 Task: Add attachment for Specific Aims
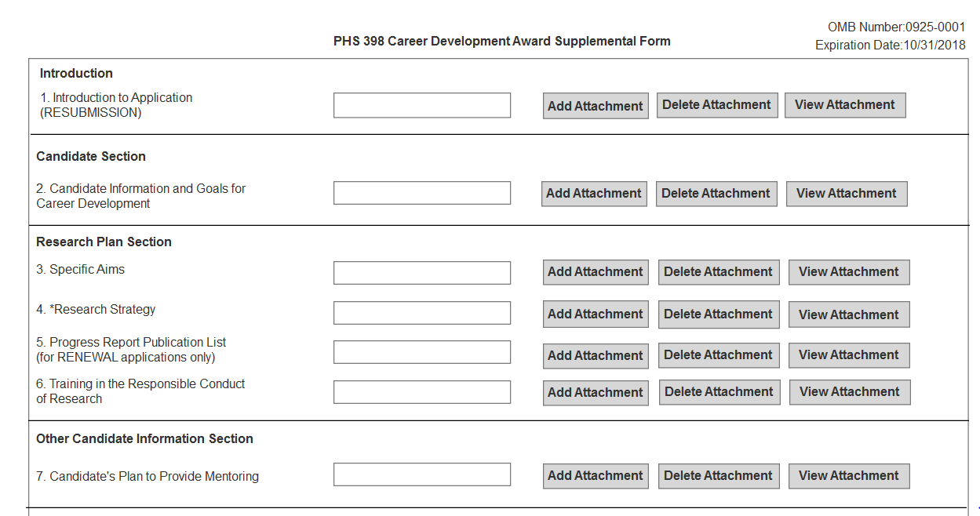tap(596, 272)
